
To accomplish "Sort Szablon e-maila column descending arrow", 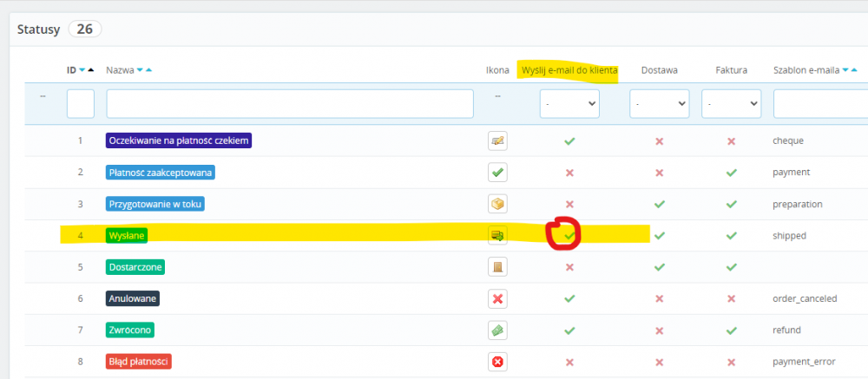I will point(845,70).
